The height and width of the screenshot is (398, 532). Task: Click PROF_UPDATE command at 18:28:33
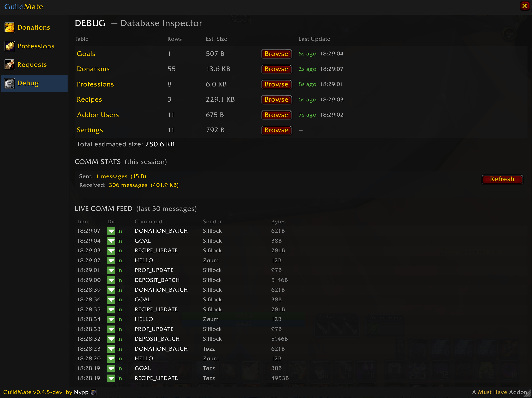pos(154,329)
